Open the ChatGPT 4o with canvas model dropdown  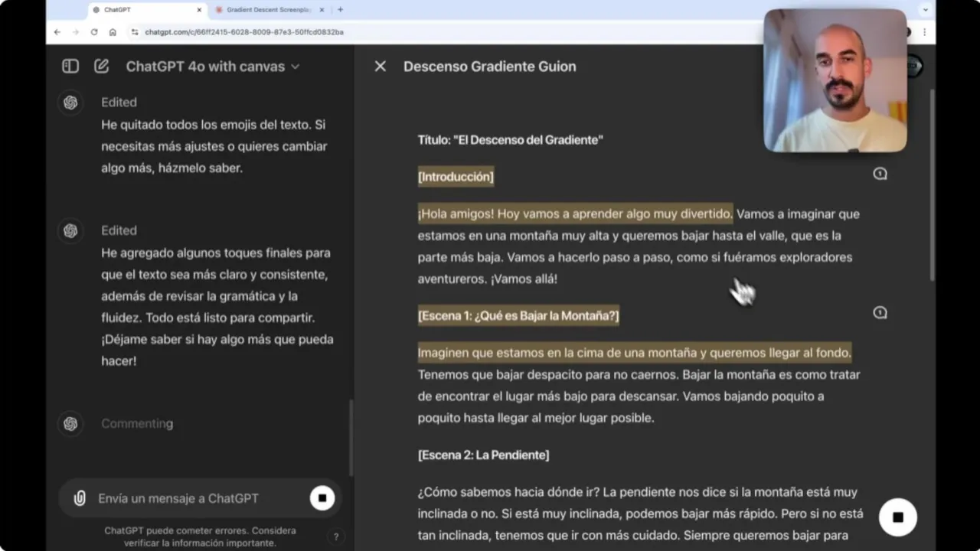pyautogui.click(x=213, y=67)
